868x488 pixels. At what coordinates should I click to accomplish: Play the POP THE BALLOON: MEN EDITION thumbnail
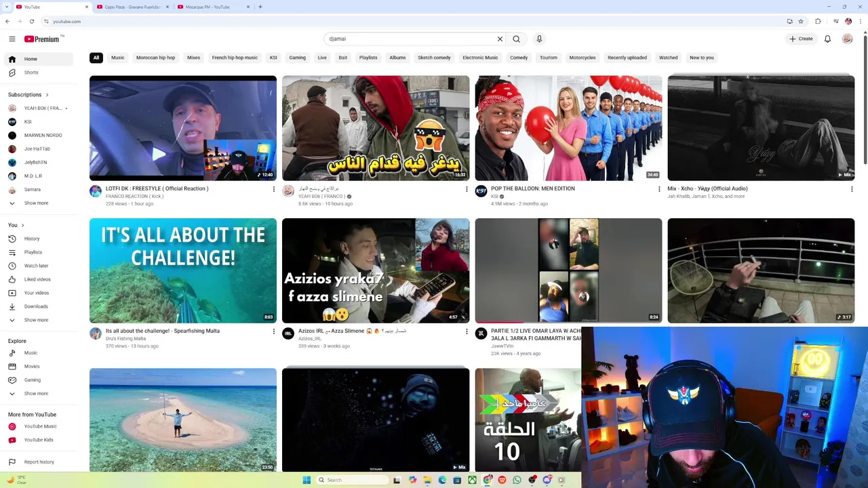click(x=568, y=128)
